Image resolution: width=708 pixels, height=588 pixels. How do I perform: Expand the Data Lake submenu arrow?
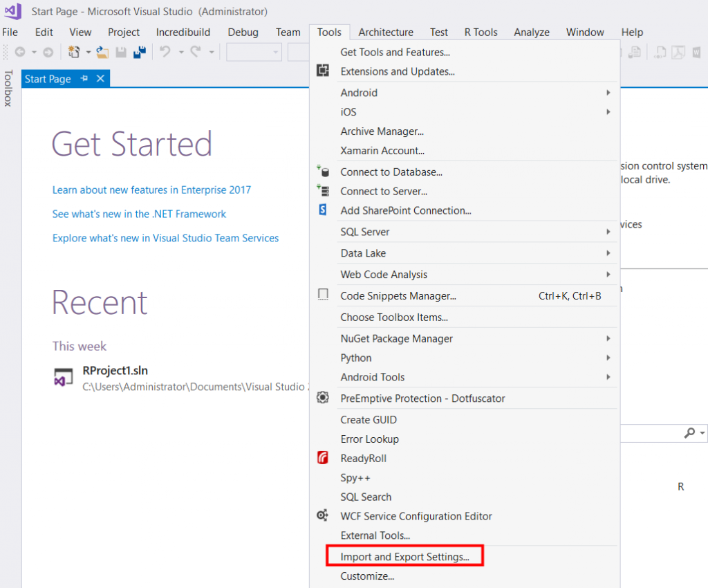point(608,253)
